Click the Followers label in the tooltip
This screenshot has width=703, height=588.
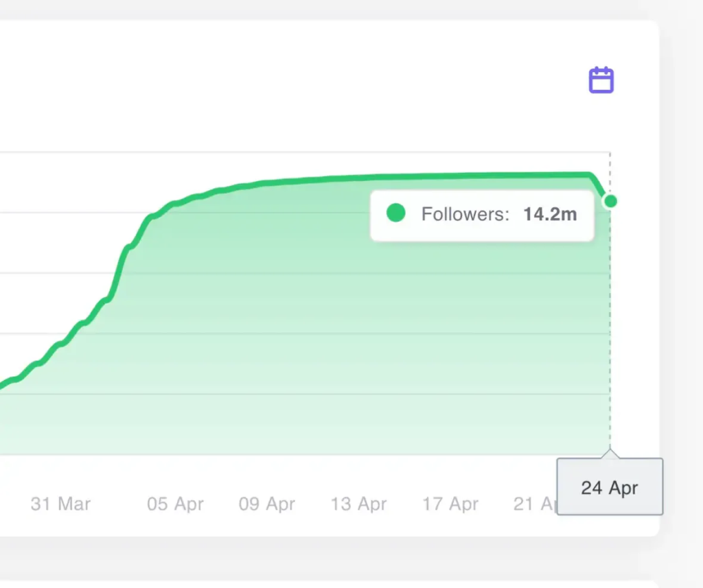[x=465, y=214]
